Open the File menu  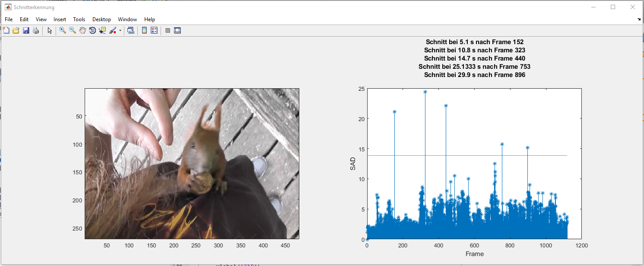coord(9,19)
